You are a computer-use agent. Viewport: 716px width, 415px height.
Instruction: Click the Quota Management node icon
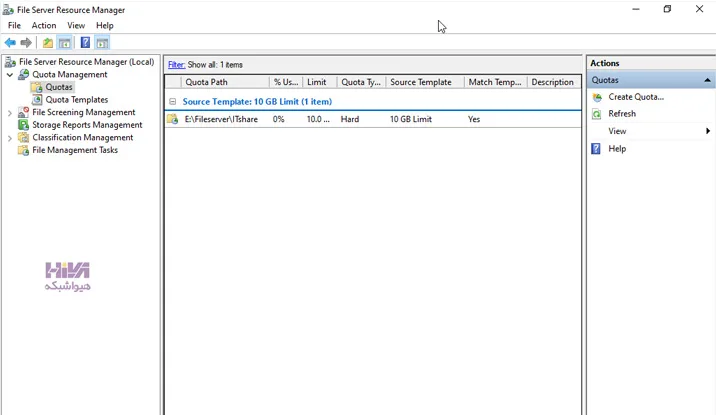(x=23, y=74)
